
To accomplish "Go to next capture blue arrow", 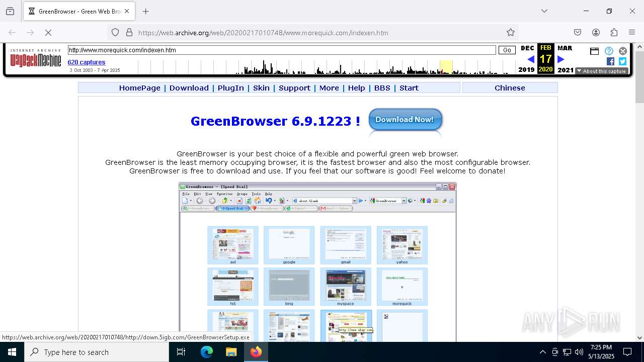I will (x=561, y=59).
